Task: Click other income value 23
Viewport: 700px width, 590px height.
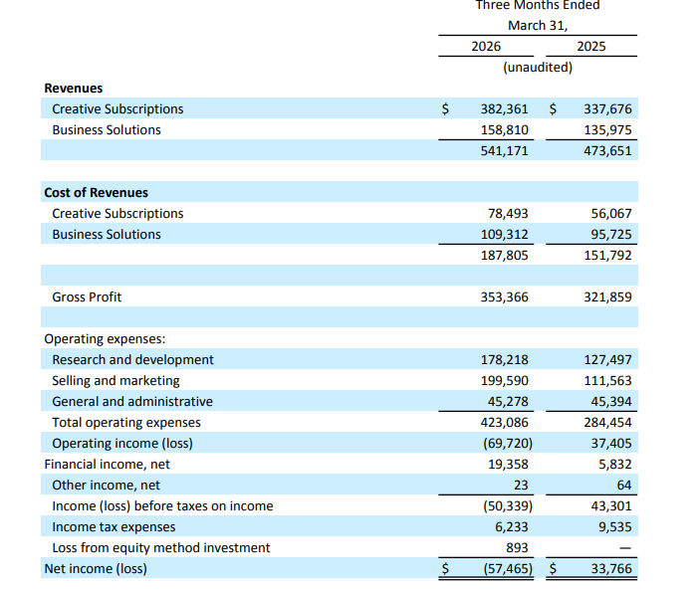Action: (x=521, y=486)
